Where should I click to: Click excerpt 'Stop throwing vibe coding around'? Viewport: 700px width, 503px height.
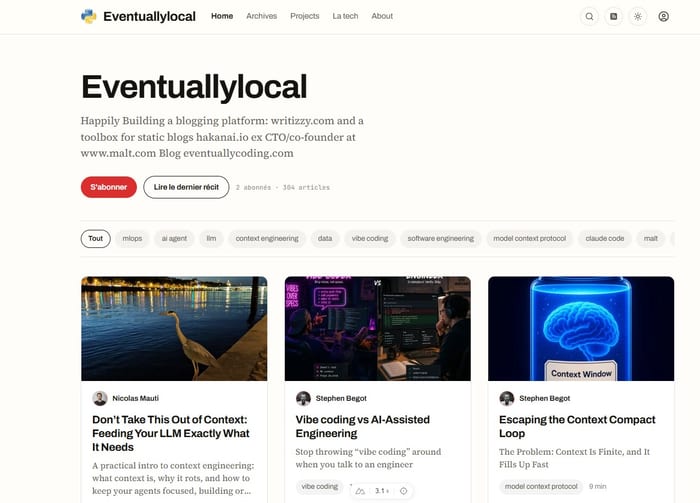pyautogui.click(x=368, y=458)
